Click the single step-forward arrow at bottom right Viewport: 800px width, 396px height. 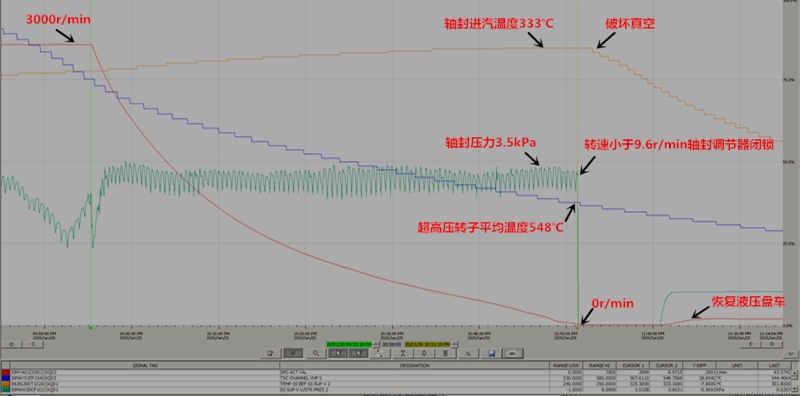pos(751,344)
